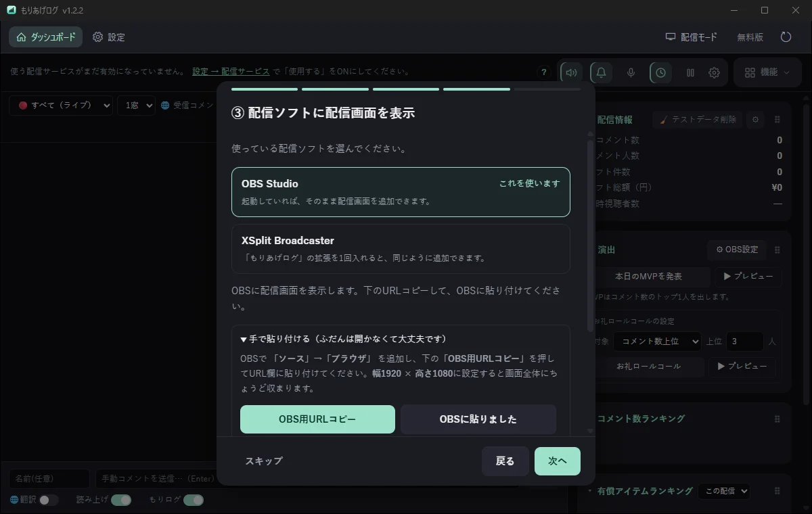This screenshot has width=812, height=514.
Task: Click the ¥0 gift total value
Action: tap(776, 187)
